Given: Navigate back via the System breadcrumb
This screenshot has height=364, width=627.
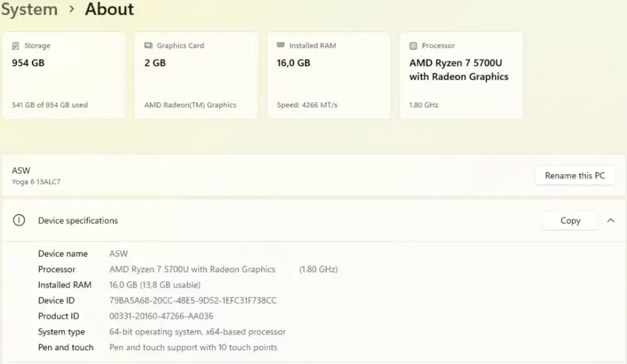Looking at the screenshot, I should point(29,9).
